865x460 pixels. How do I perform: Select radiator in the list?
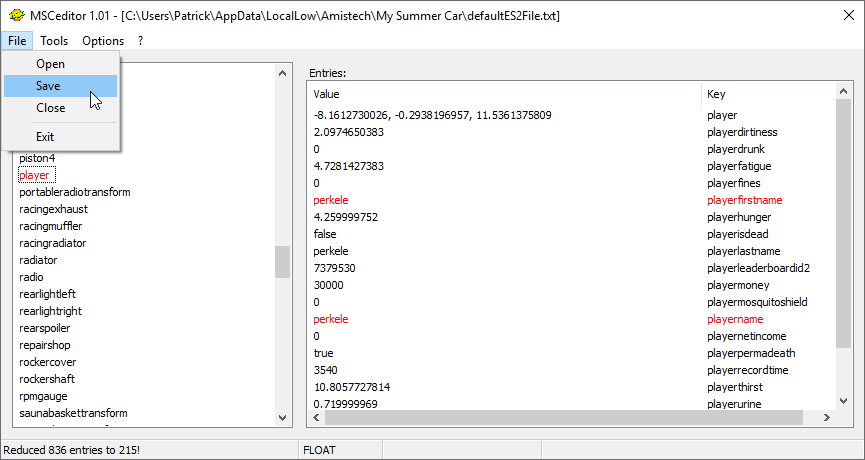click(x=38, y=260)
